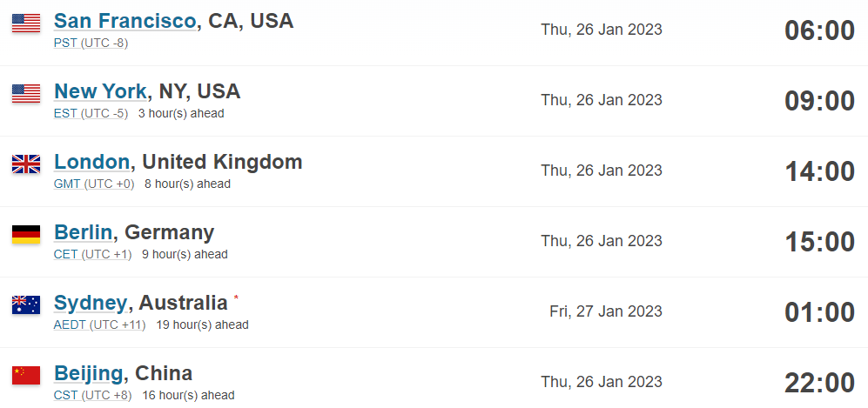Open the Sydney city link
The image size is (868, 408).
91,303
